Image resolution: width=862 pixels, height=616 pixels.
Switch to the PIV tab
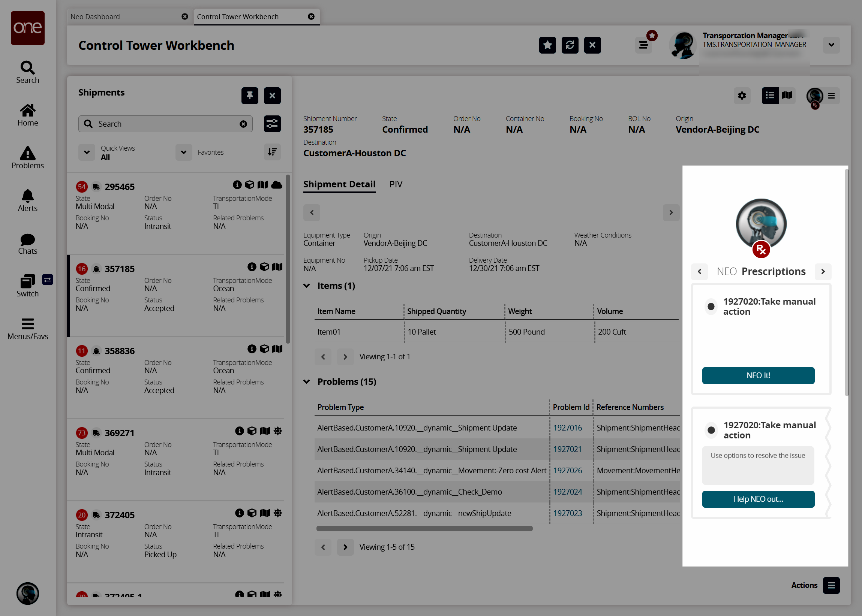396,184
